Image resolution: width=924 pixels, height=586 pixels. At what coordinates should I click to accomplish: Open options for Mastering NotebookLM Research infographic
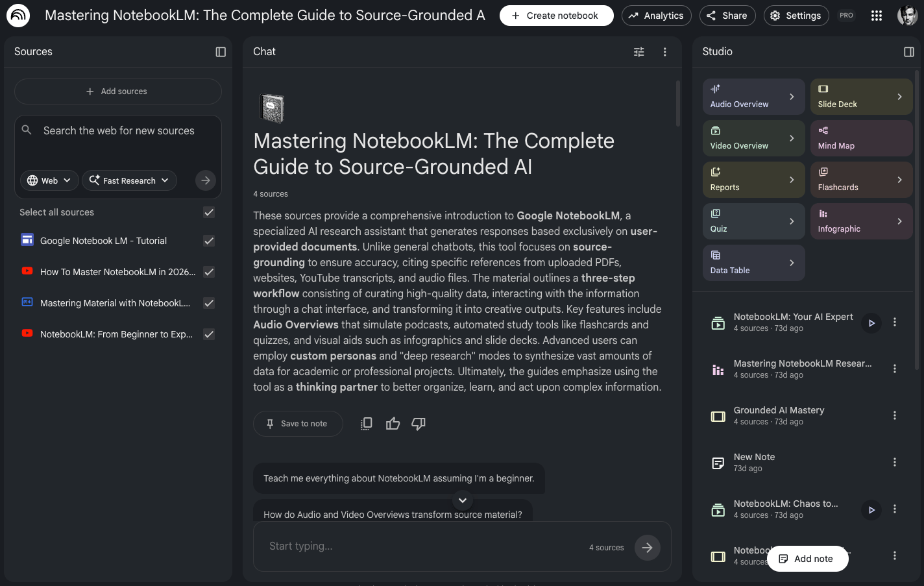[895, 369]
